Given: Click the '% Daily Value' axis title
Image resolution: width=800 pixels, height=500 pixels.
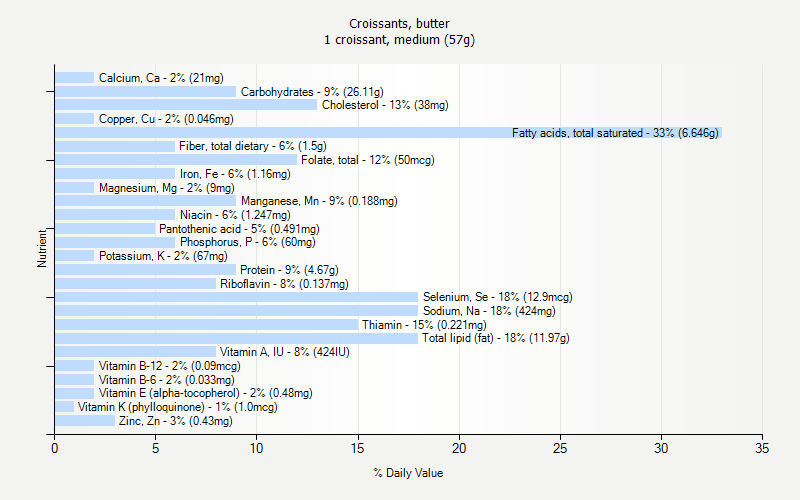Looking at the screenshot, I should (x=408, y=473).
